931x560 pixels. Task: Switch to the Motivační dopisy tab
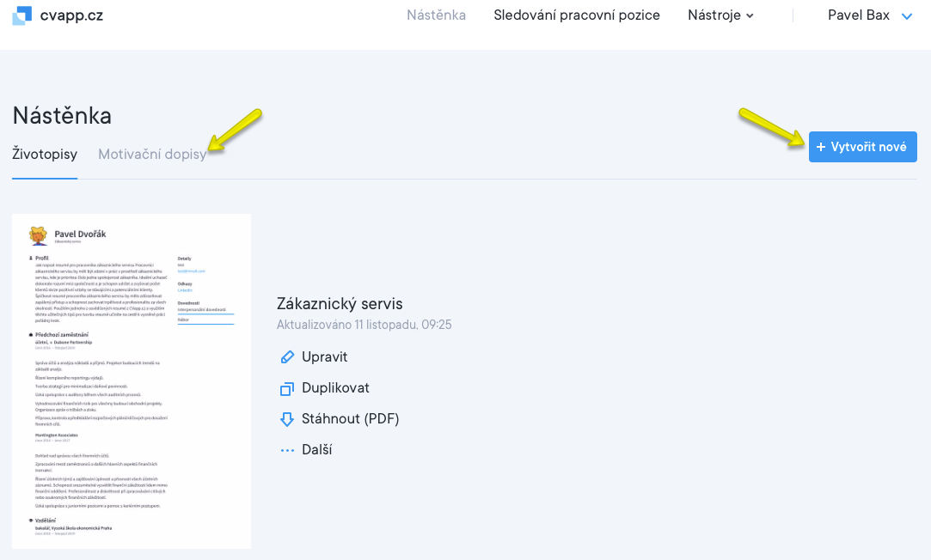point(152,155)
